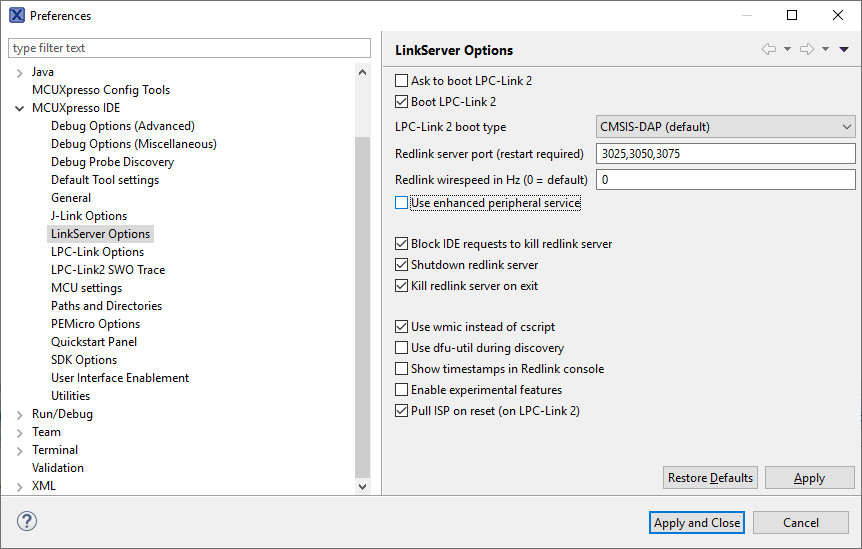This screenshot has height=549, width=862.
Task: Expand the Run/Debug tree node
Action: [20, 414]
